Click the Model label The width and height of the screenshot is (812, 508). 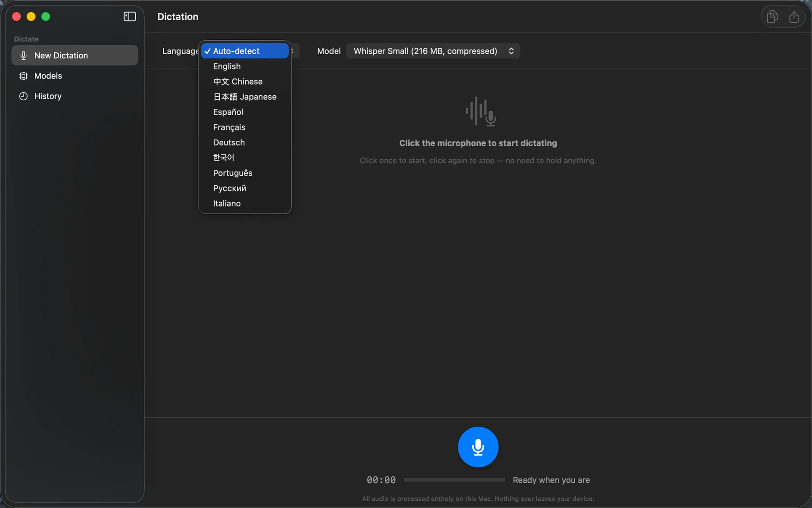[x=329, y=51]
